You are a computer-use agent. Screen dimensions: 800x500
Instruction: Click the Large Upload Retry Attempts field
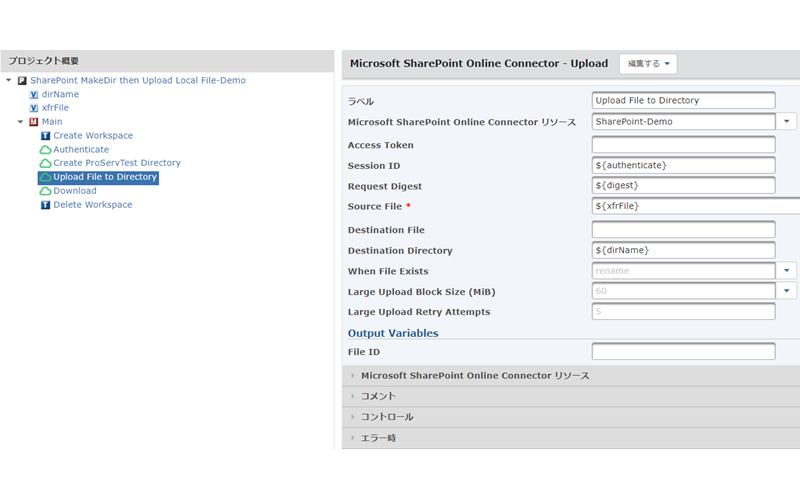pyautogui.click(x=683, y=311)
